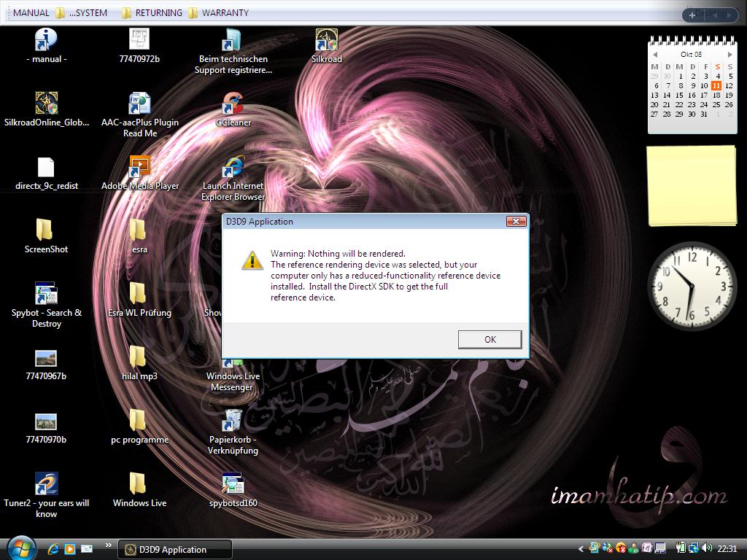The width and height of the screenshot is (747, 560).
Task: Open the Tuner2 radio shortcut
Action: 46,484
